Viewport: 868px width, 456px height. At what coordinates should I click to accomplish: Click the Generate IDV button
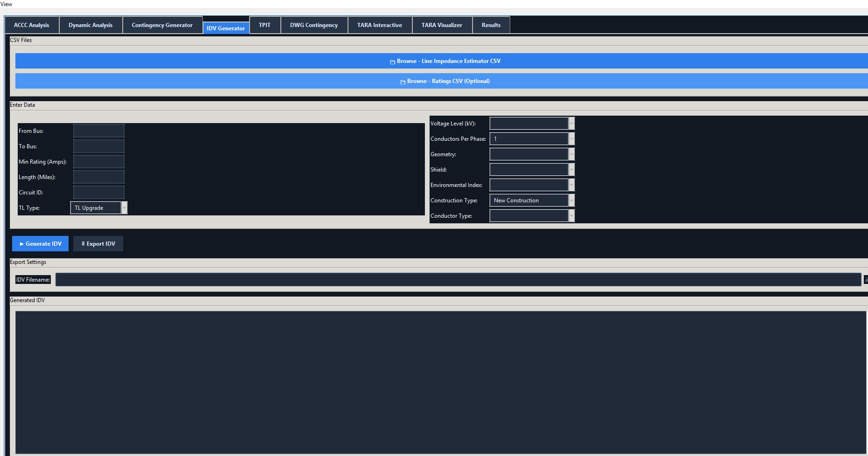pyautogui.click(x=41, y=244)
